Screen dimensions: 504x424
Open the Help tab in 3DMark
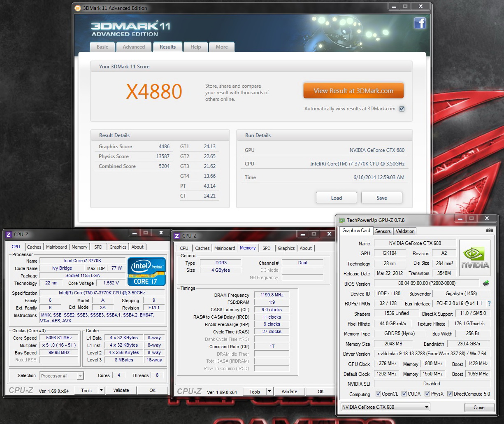pyautogui.click(x=196, y=47)
